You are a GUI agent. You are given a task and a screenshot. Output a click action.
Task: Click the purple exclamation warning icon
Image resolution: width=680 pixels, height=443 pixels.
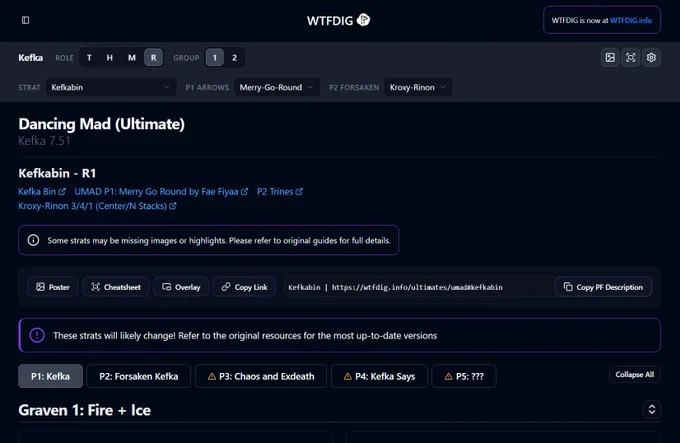pos(37,335)
